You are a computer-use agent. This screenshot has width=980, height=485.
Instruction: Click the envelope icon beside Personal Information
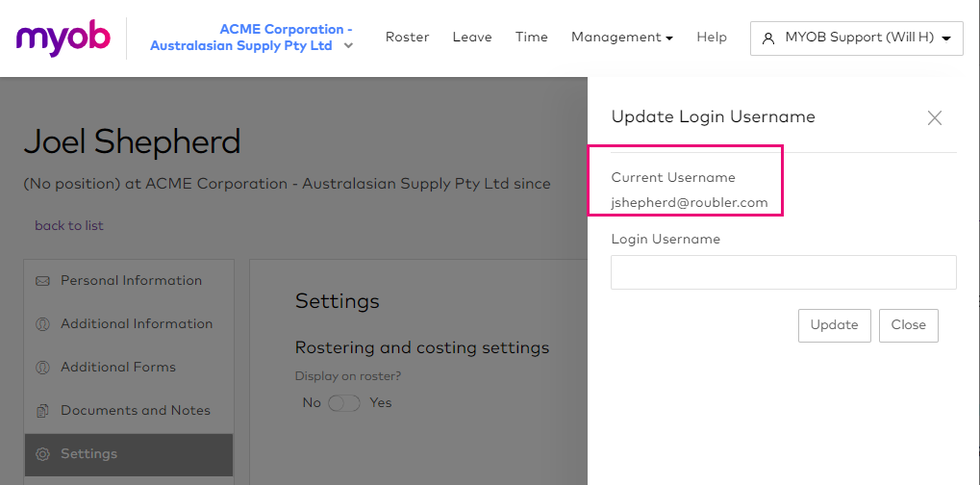[42, 281]
